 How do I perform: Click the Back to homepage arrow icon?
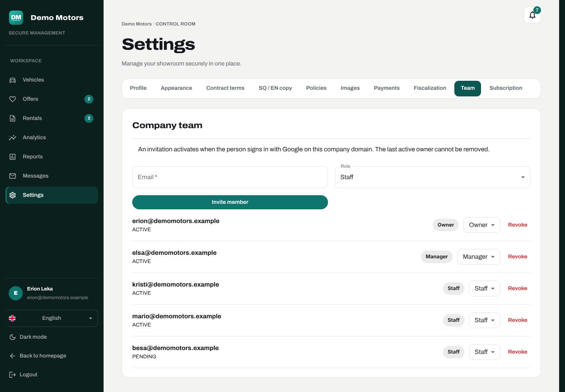(x=13, y=356)
